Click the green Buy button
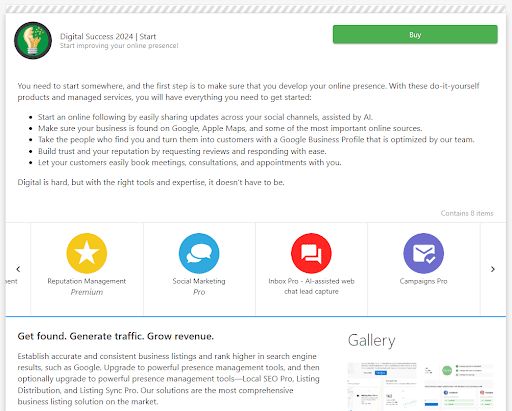 point(415,34)
